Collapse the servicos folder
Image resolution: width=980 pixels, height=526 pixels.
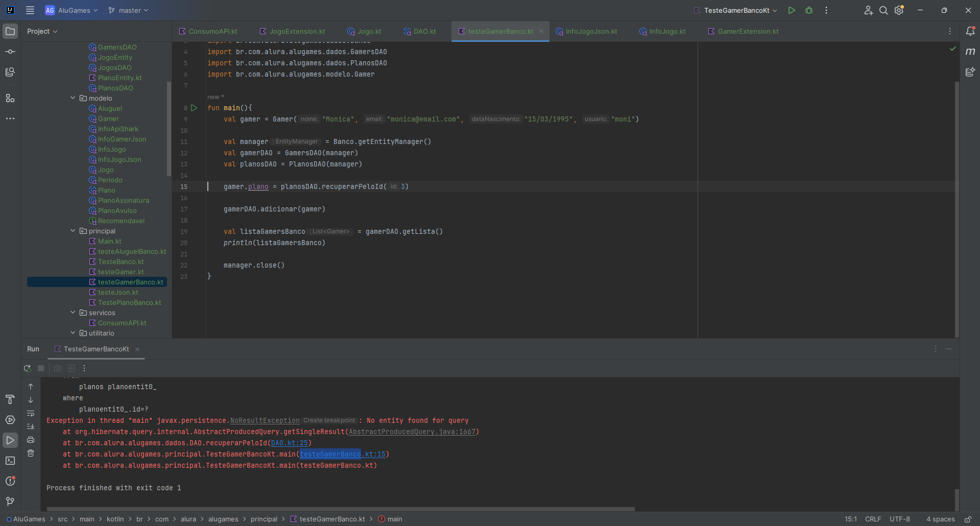[x=73, y=313]
